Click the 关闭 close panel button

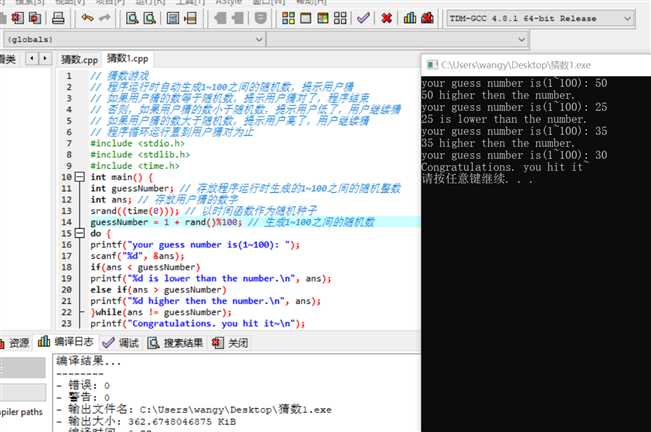pos(230,343)
